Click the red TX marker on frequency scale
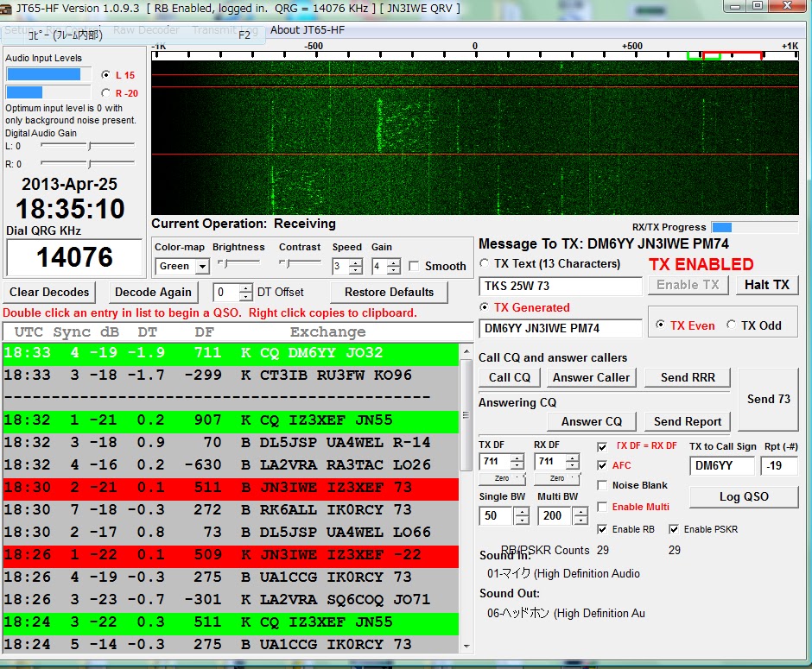Screen dimensions: 812x669 732,54
